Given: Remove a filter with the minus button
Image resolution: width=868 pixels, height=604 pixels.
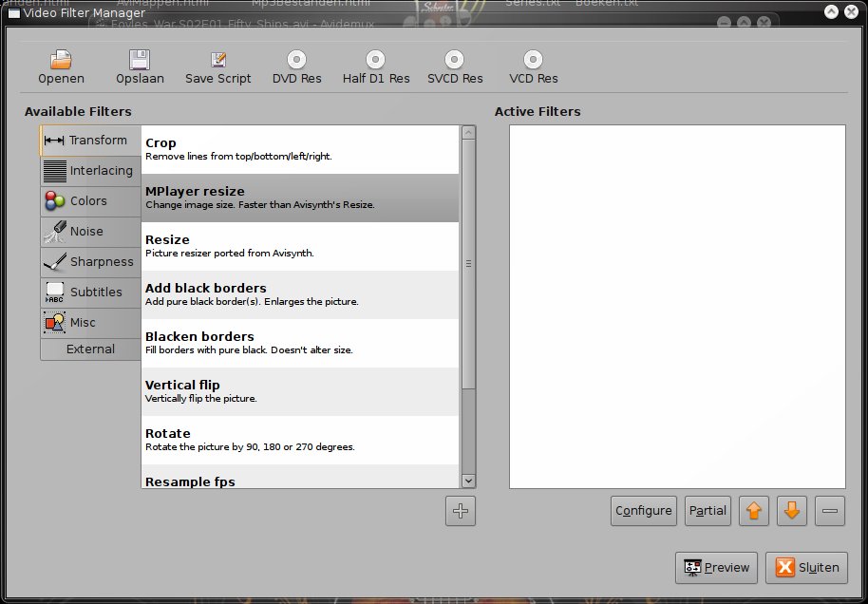Looking at the screenshot, I should 829,510.
